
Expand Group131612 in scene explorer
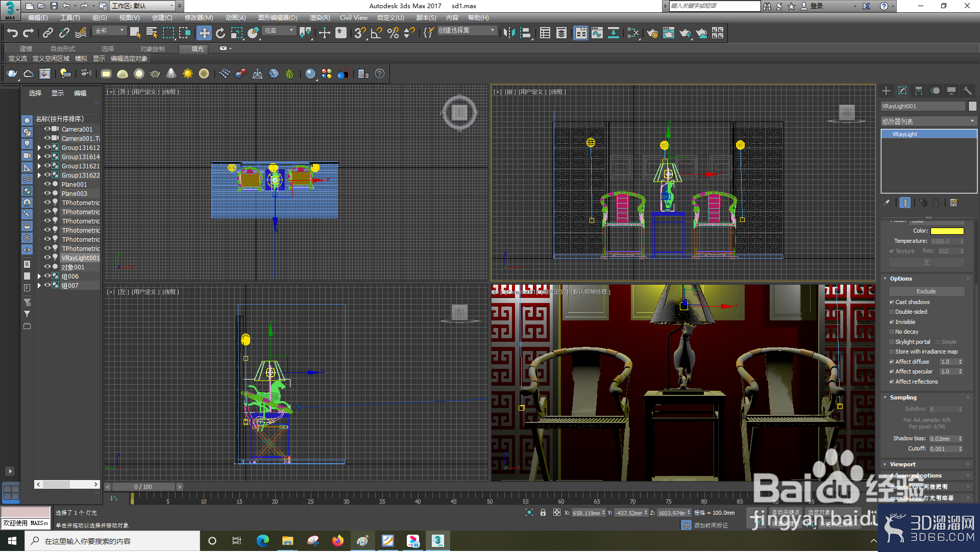(x=39, y=148)
